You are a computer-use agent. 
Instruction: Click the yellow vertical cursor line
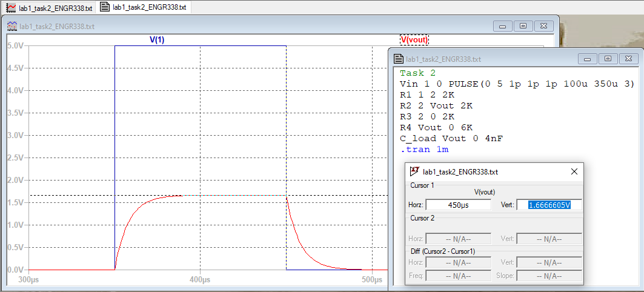coord(286,121)
